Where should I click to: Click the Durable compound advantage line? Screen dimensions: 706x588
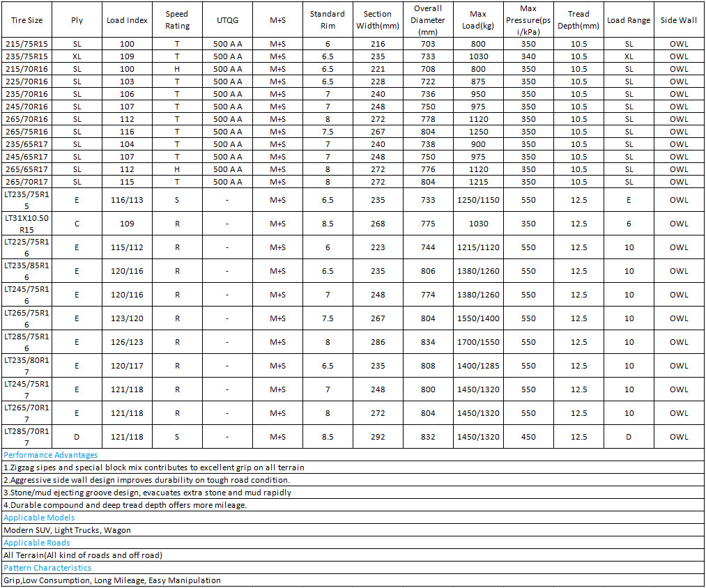click(125, 505)
